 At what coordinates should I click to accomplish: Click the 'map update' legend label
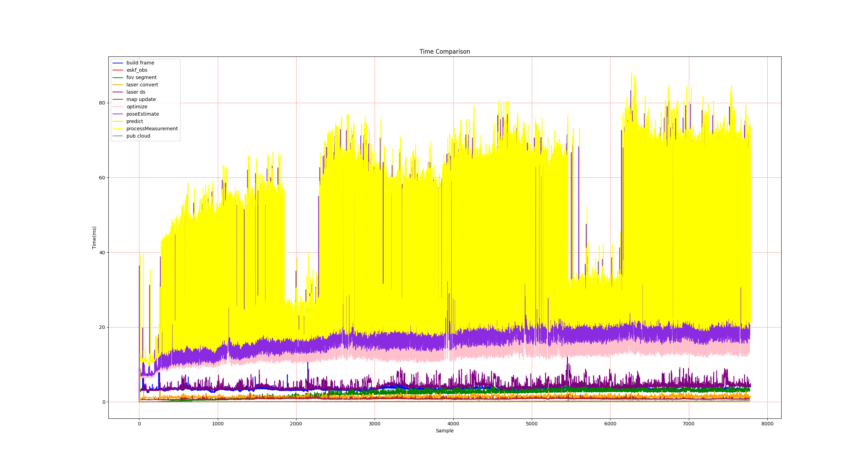click(x=141, y=99)
